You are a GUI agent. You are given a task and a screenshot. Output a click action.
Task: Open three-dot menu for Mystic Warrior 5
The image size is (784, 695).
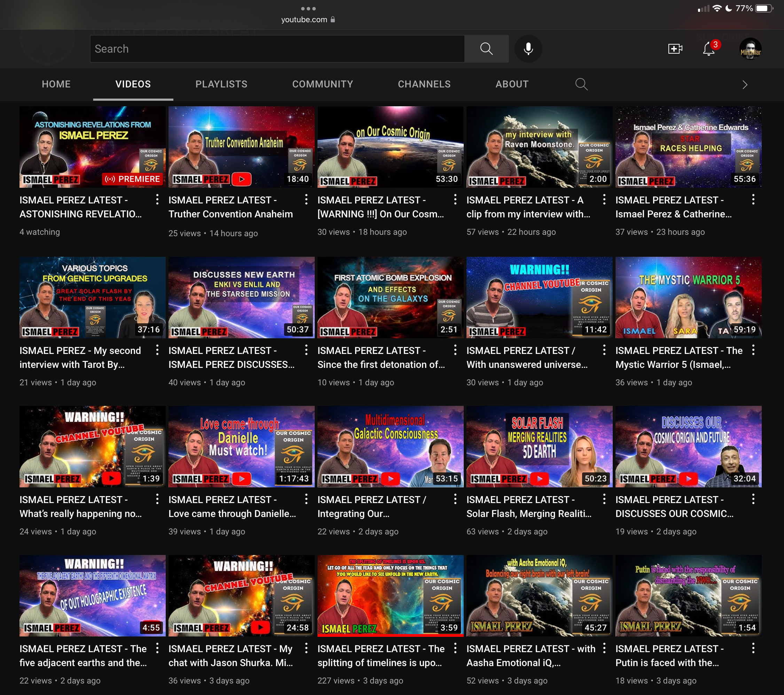click(753, 350)
